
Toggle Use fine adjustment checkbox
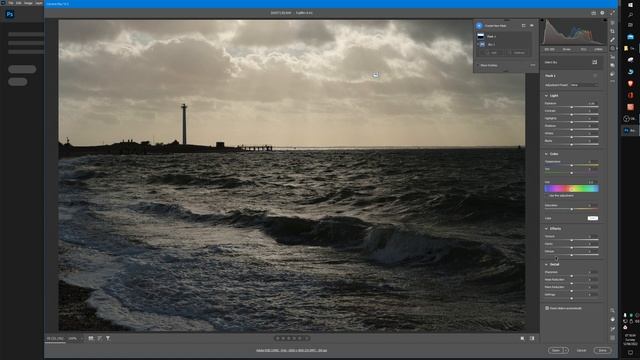pyautogui.click(x=547, y=196)
